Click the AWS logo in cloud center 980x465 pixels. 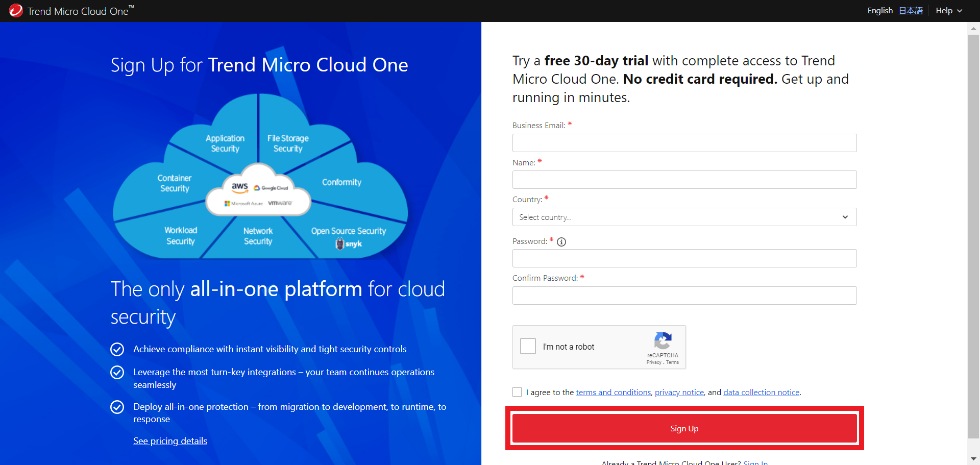point(240,187)
